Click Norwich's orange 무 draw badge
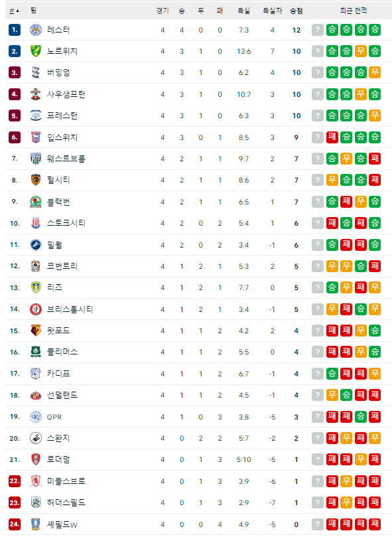 361,51
